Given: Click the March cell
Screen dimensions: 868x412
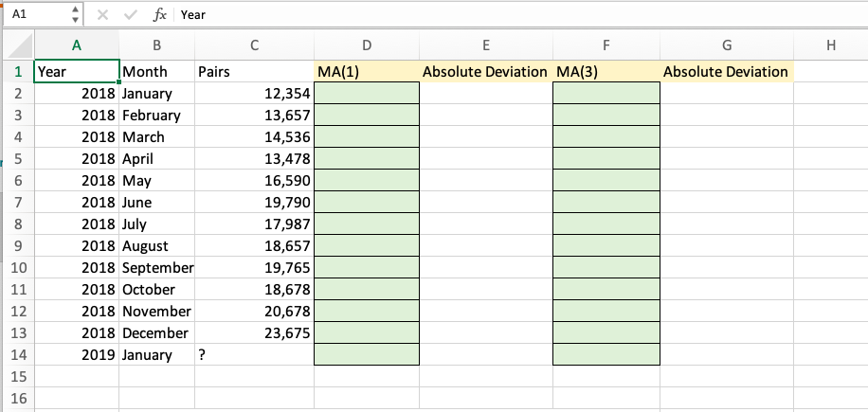Looking at the screenshot, I should 156,136.
